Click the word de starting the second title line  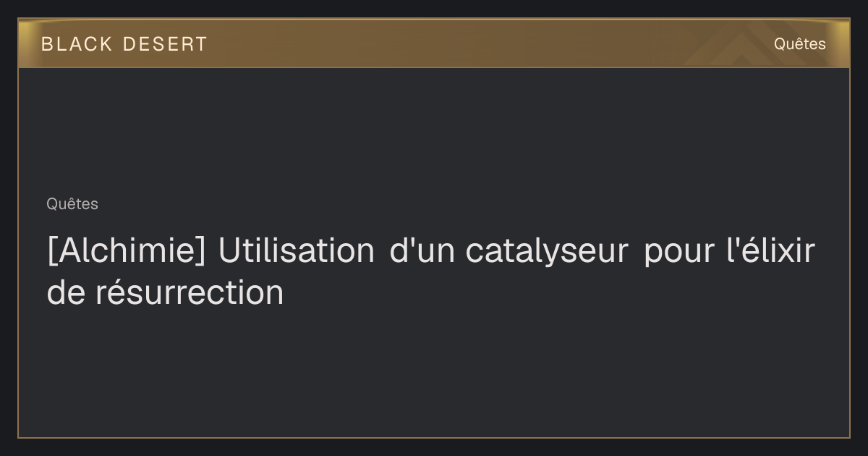click(67, 293)
